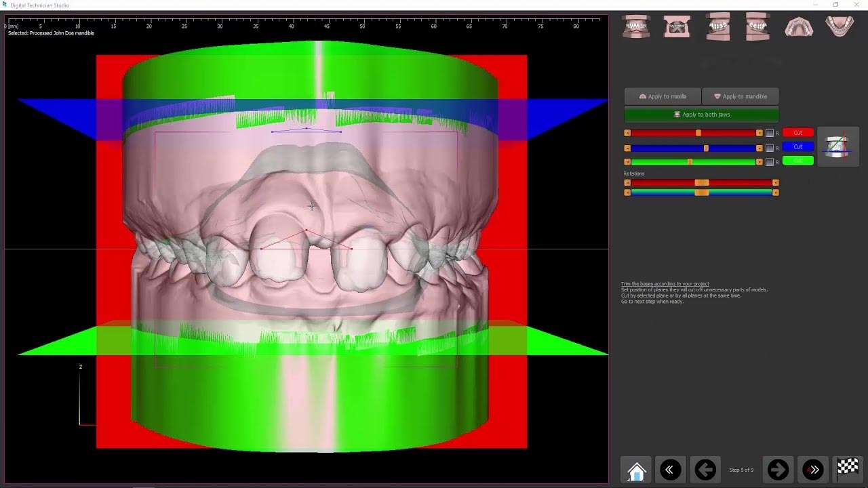
Task: Click the checkered finish flag icon
Action: 848,468
